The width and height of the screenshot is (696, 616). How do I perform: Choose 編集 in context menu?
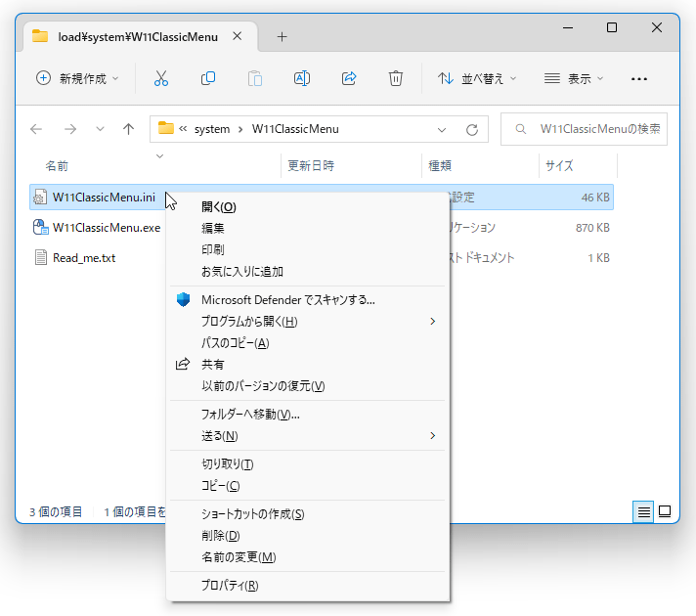coord(307,228)
